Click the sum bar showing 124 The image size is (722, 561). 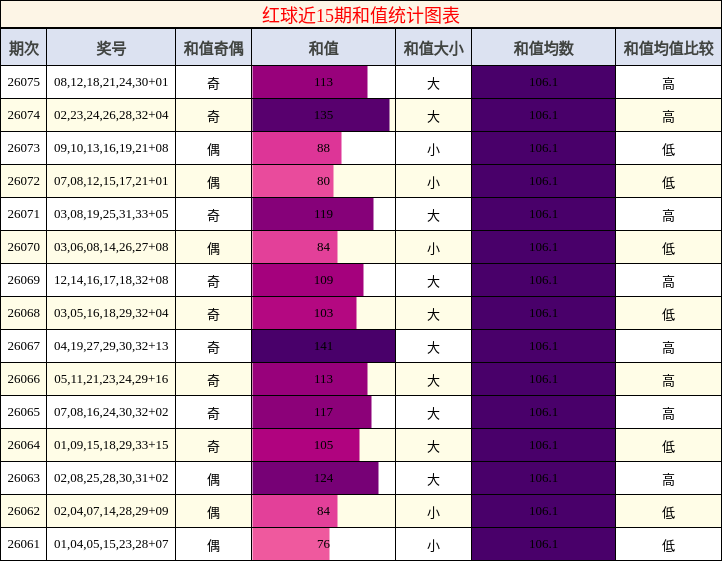pos(315,478)
